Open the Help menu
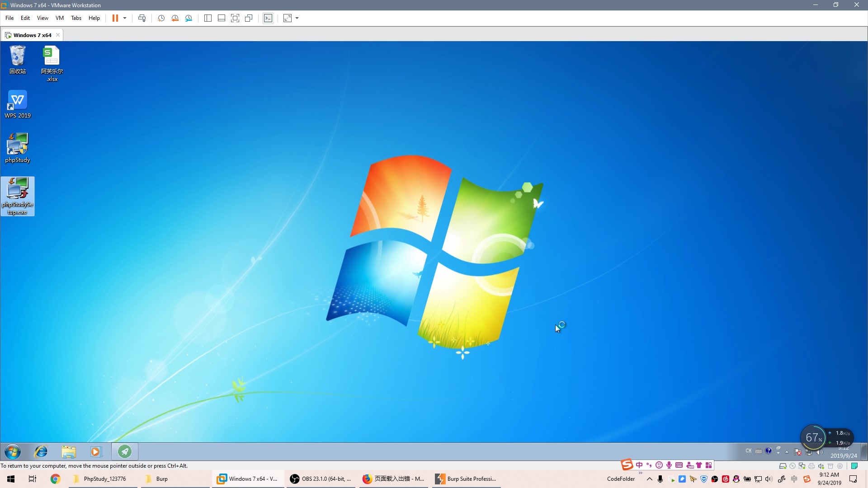The height and width of the screenshot is (488, 868). [94, 18]
